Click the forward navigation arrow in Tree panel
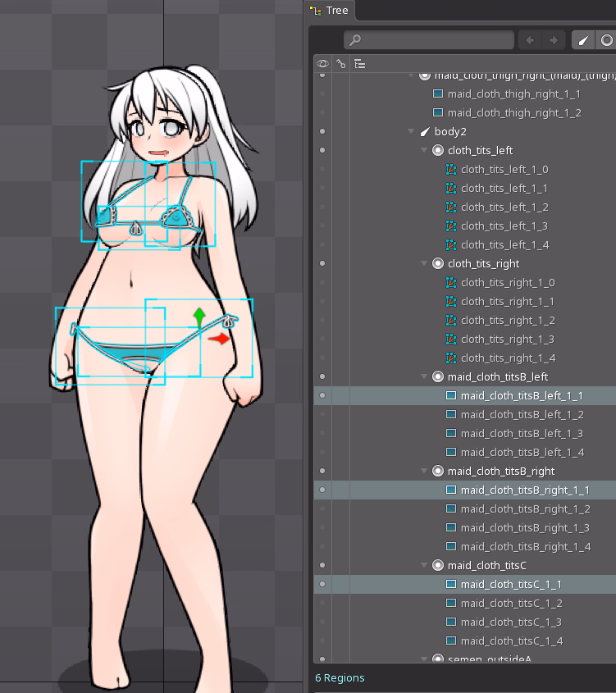 pyautogui.click(x=554, y=39)
